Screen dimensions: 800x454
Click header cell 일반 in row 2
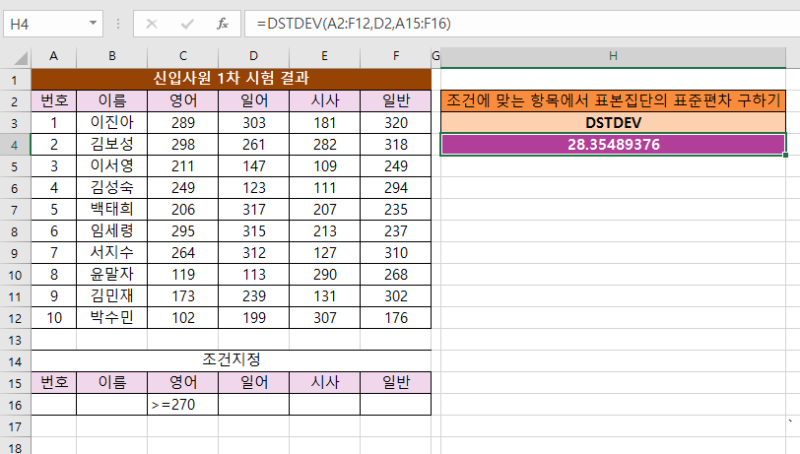pyautogui.click(x=396, y=101)
